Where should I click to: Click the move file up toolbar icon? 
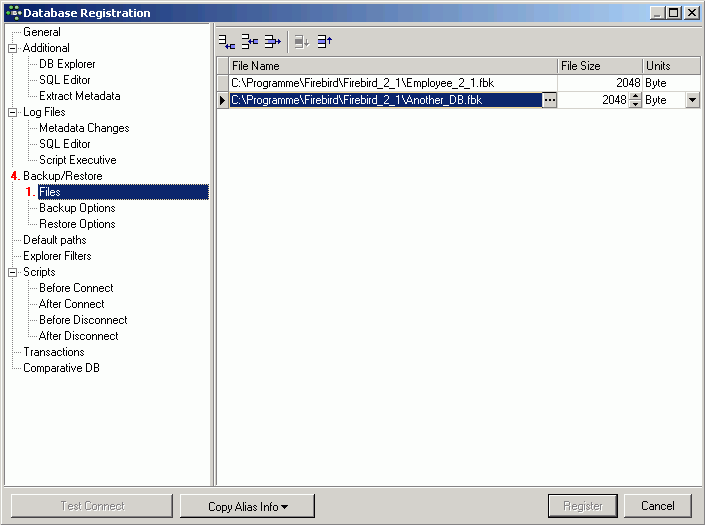[x=324, y=42]
